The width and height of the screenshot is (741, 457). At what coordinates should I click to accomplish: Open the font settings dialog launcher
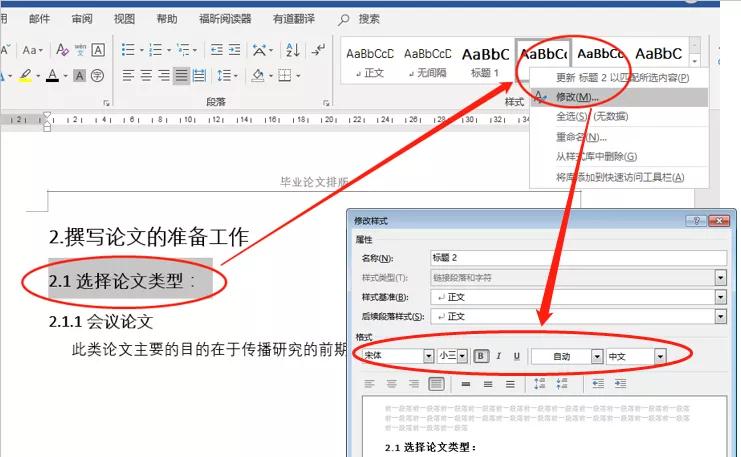pyautogui.click(x=106, y=103)
